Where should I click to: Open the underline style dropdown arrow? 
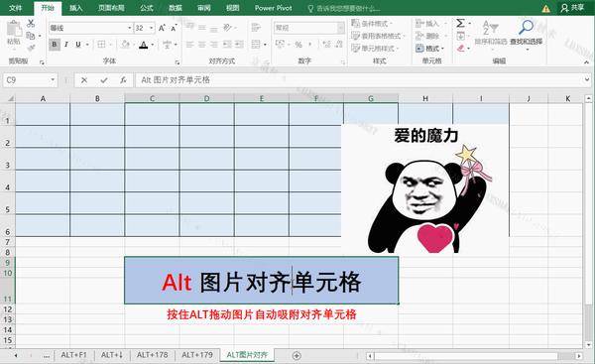87,45
